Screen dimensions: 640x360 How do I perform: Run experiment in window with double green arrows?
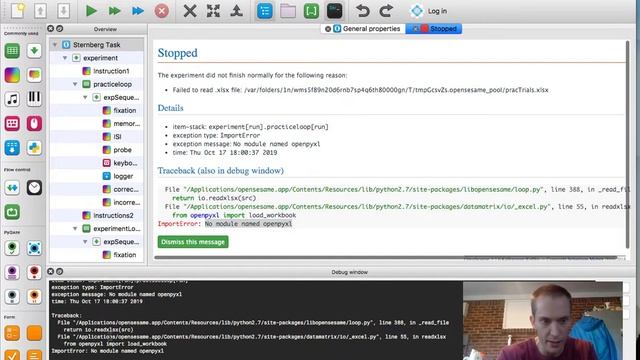[115, 11]
